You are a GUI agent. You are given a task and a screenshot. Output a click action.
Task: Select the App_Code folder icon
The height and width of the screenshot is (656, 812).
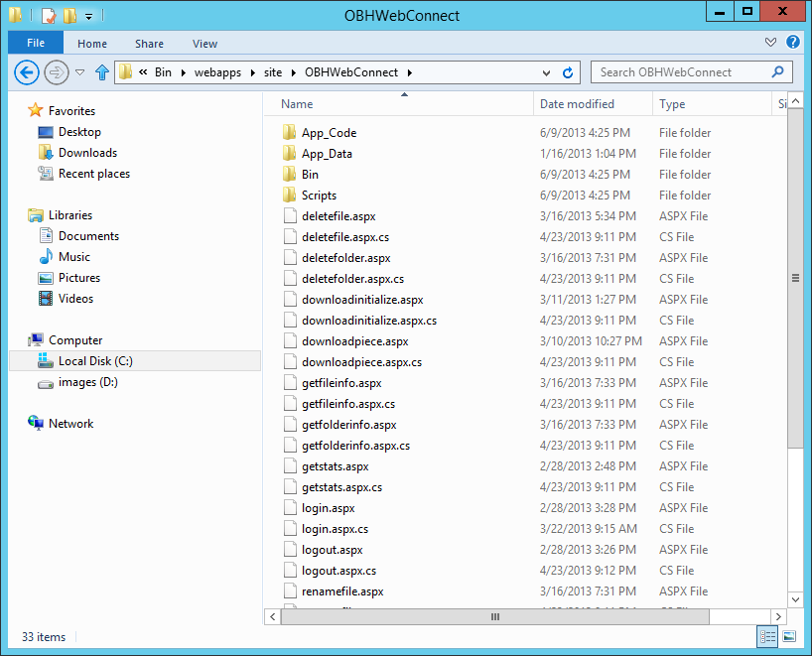click(290, 133)
